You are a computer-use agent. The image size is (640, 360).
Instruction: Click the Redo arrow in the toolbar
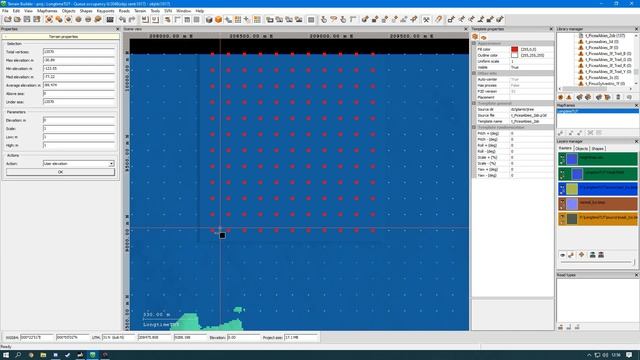coord(132,20)
